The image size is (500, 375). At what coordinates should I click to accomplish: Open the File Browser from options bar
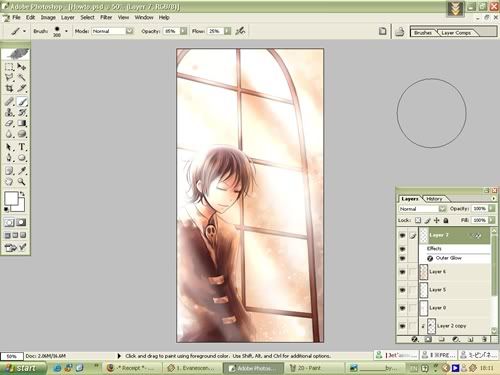point(399,32)
